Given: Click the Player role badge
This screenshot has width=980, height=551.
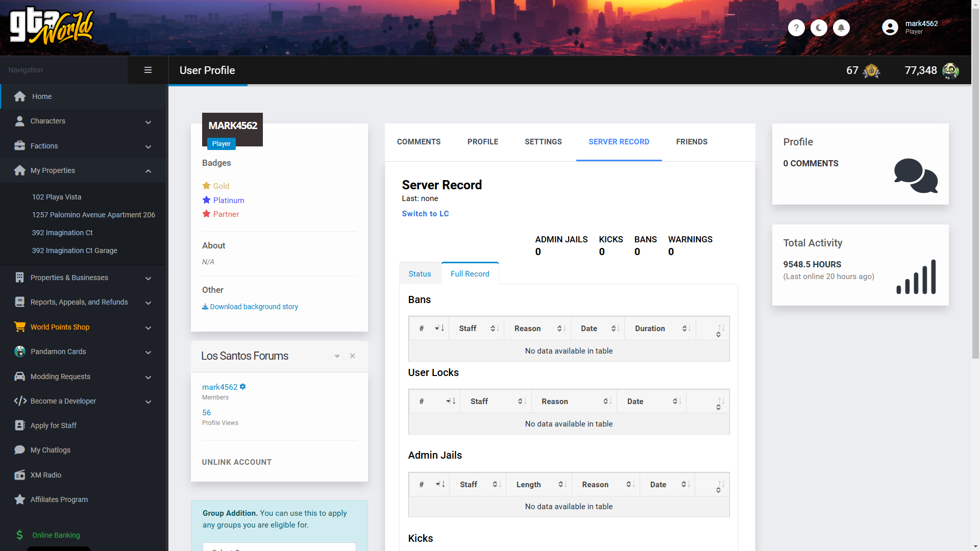Looking at the screenshot, I should pyautogui.click(x=221, y=144).
